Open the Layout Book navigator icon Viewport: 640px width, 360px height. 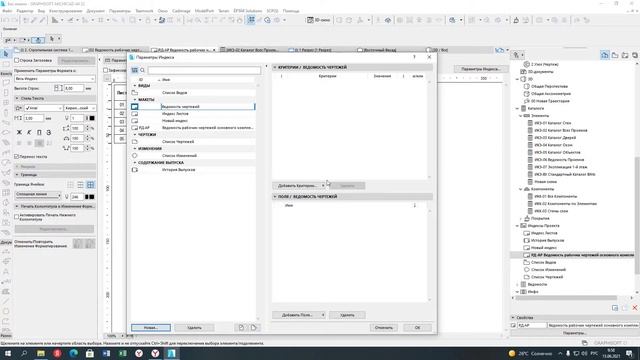pyautogui.click(x=625, y=55)
